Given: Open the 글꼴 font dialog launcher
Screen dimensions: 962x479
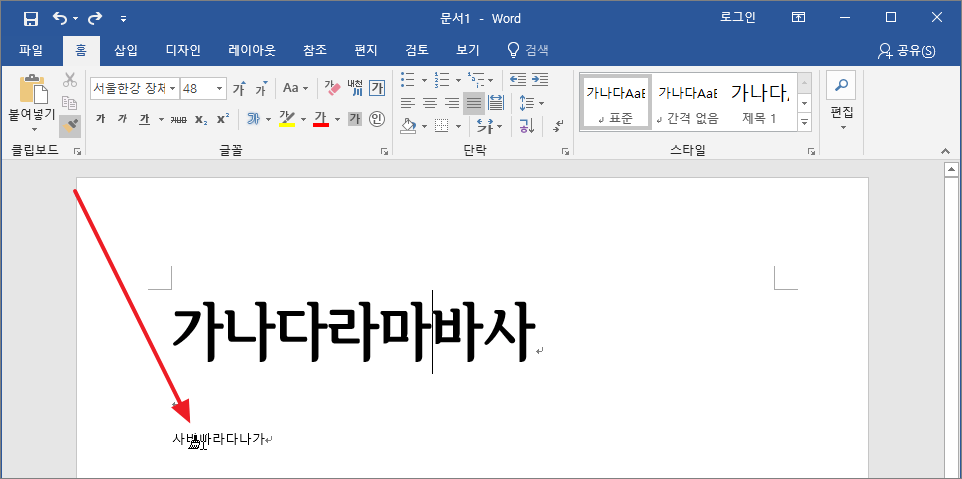Looking at the screenshot, I should pyautogui.click(x=384, y=151).
